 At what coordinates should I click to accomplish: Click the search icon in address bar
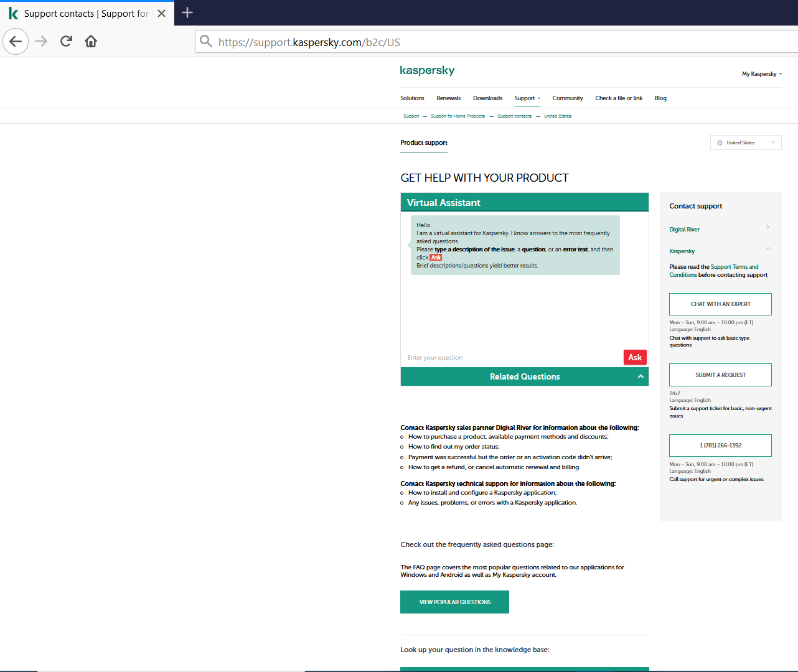point(206,42)
